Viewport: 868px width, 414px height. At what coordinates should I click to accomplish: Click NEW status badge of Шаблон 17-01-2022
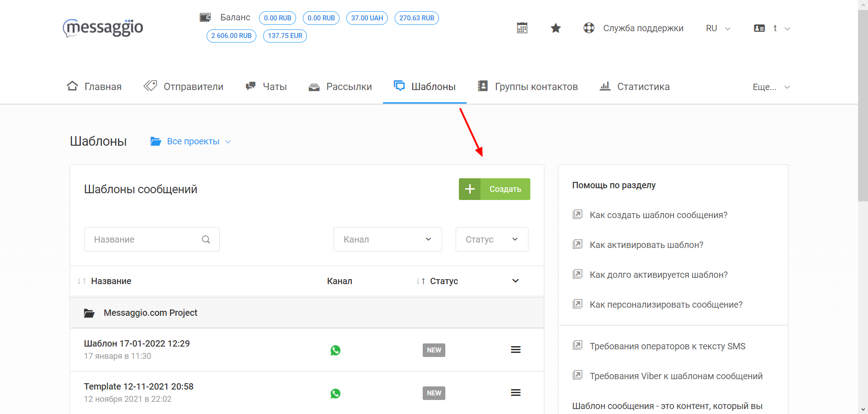click(434, 350)
